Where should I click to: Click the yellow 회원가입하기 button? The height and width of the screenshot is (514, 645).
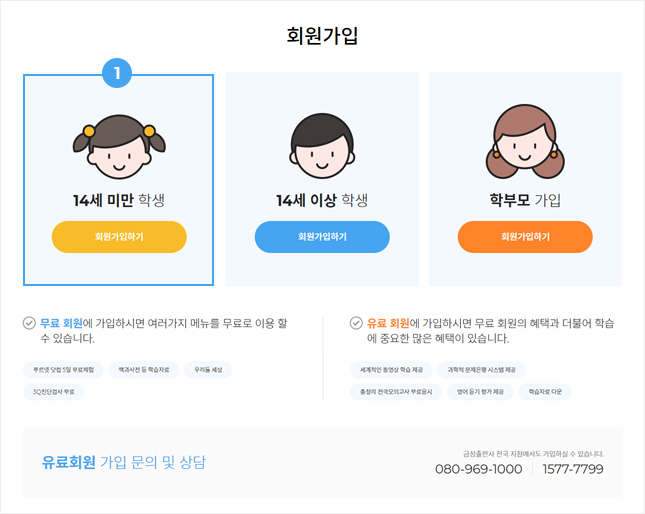[x=119, y=237]
